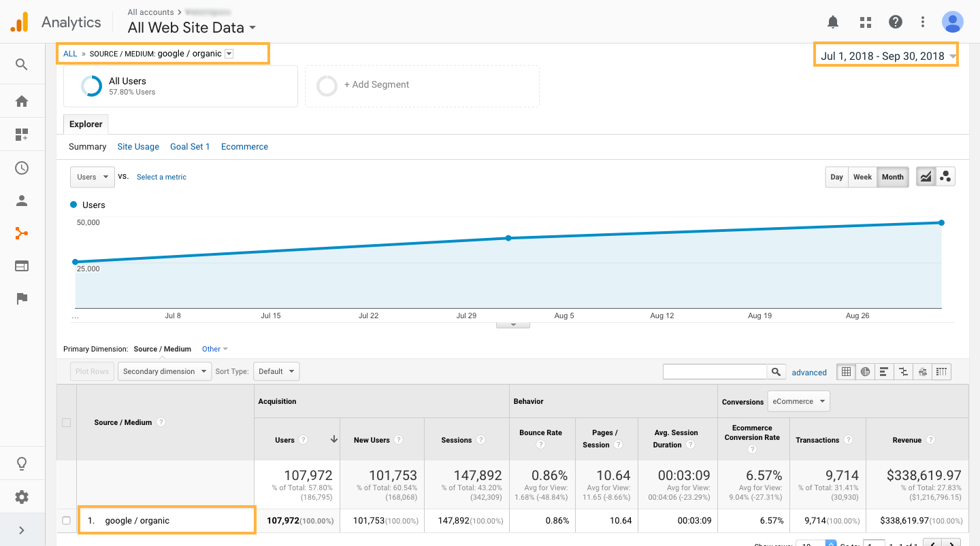Sort table by the Users column header
This screenshot has height=546, width=980.
click(285, 440)
